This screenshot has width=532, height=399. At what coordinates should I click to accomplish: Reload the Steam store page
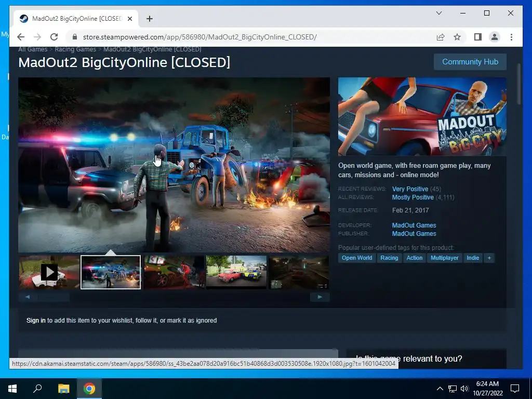click(x=54, y=37)
